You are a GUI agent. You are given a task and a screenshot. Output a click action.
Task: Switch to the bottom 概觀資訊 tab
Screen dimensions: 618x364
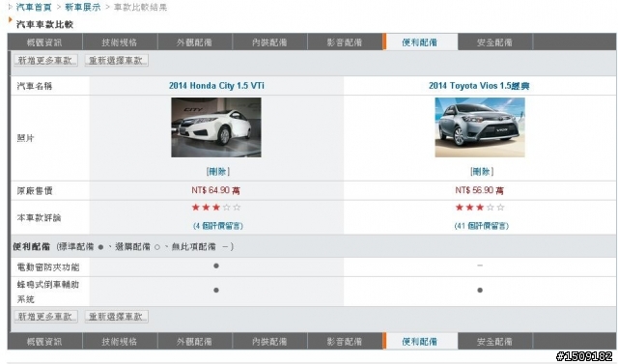pyautogui.click(x=44, y=341)
